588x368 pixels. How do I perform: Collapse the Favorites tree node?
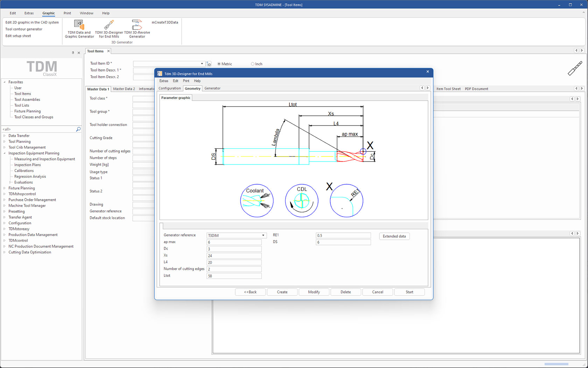coord(5,82)
